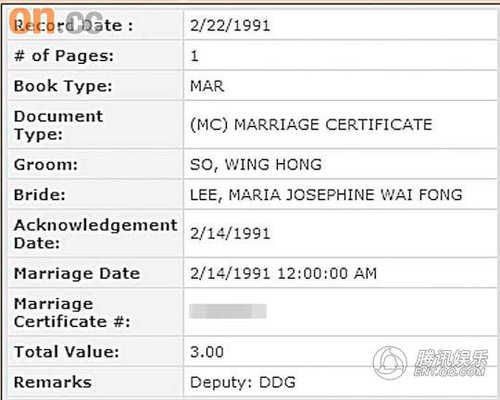Select '(MC) MARRIAGE CERTIFICATE' text
This screenshot has width=500, height=400.
coord(311,125)
